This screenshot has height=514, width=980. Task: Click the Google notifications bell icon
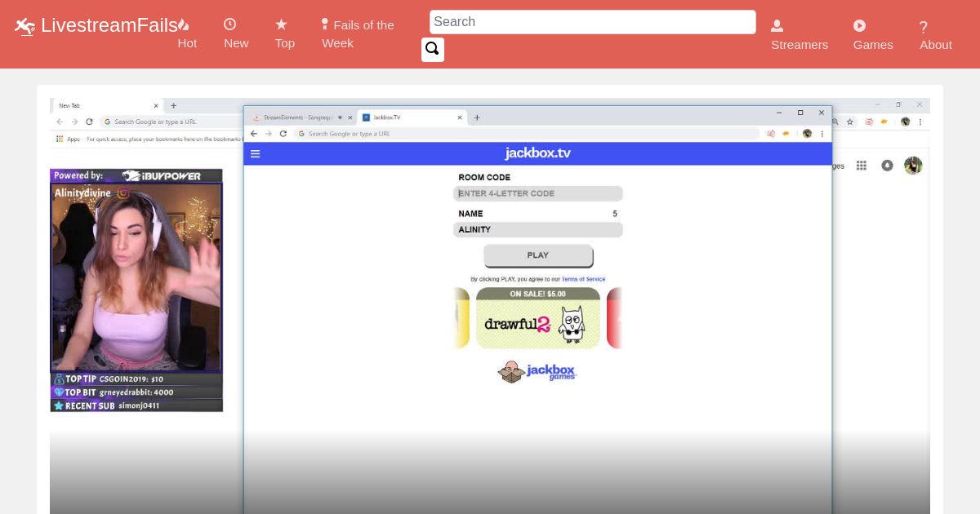887,166
